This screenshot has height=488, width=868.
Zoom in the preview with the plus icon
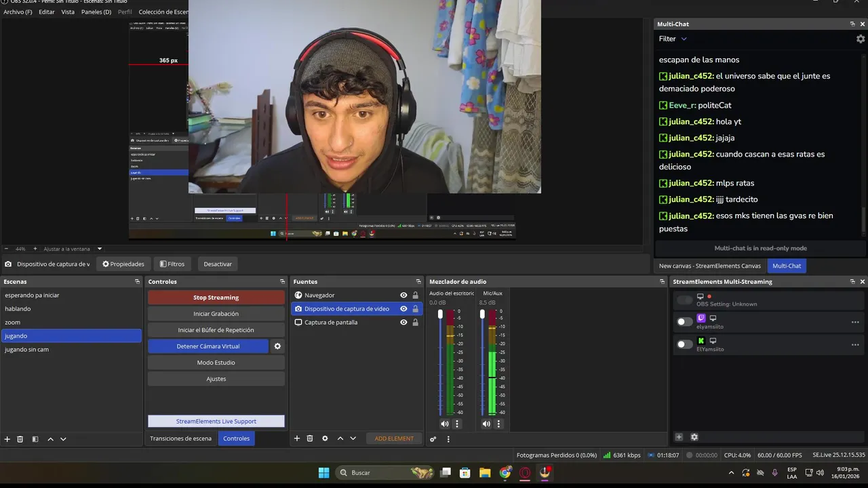click(x=35, y=249)
